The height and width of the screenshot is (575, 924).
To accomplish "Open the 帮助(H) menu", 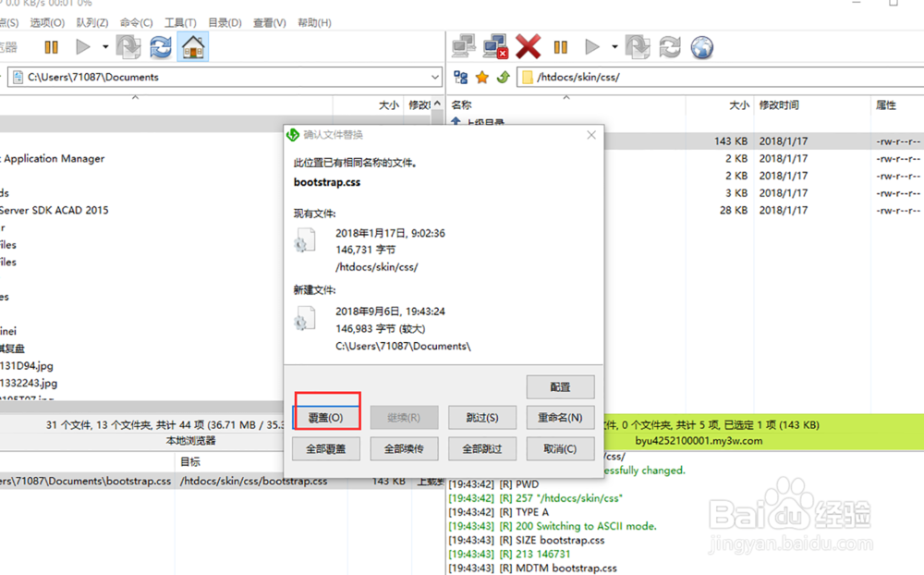I will click(315, 22).
